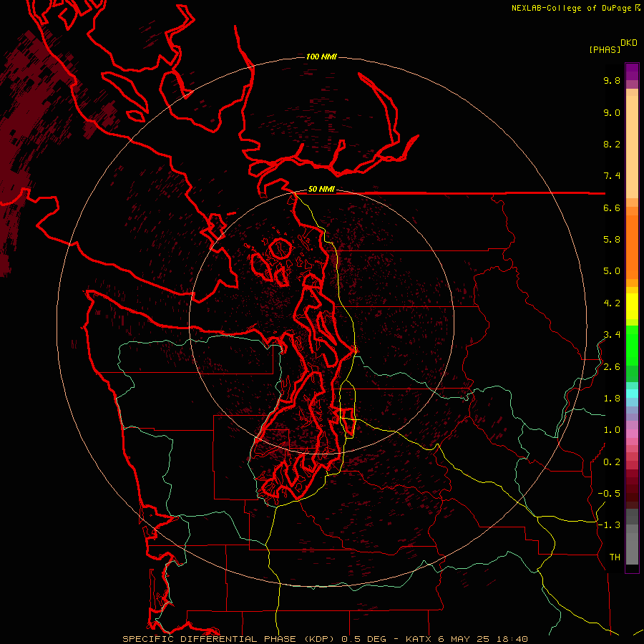644x644 pixels.
Task: Click the 9.0 value on the color scale
Action: pos(612,112)
